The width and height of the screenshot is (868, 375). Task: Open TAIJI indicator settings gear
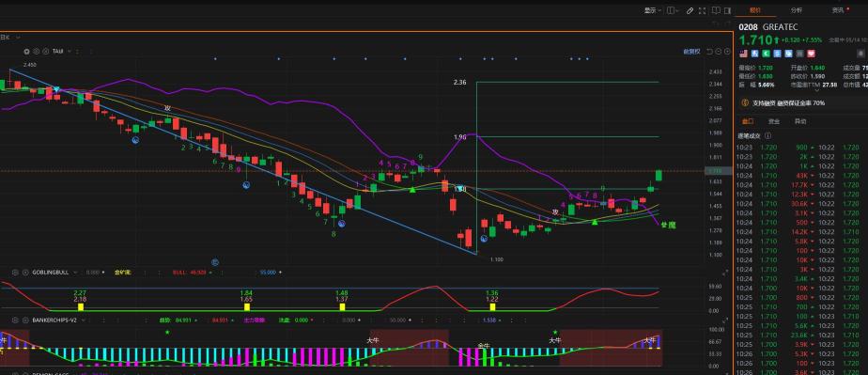36,51
